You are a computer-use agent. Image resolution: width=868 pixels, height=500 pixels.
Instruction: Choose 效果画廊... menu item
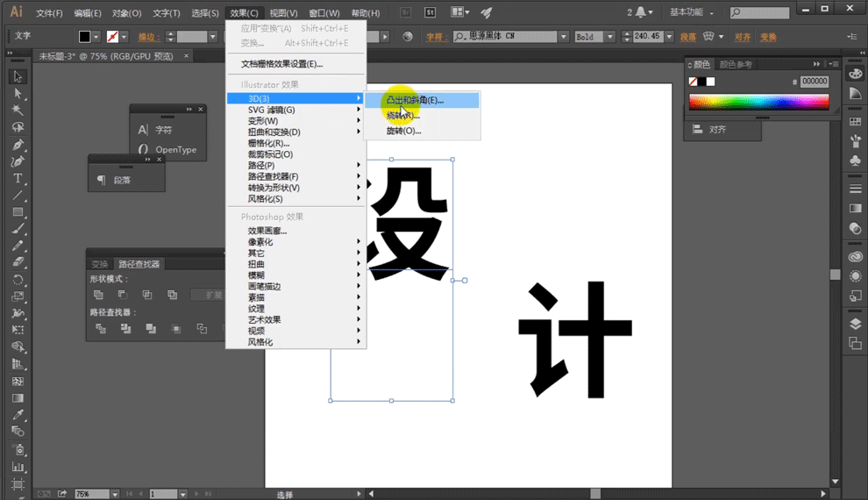click(296, 231)
